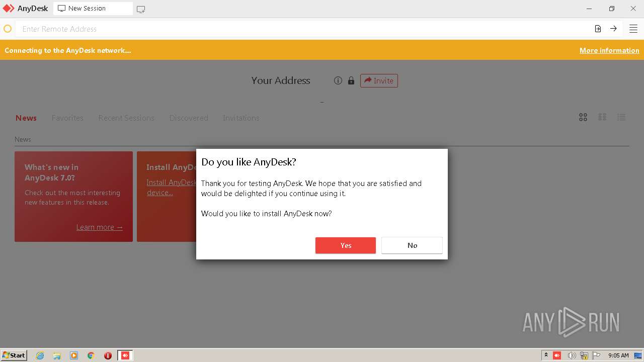This screenshot has width=644, height=362.
Task: Open Opera browser taskbar icon
Action: [x=108, y=355]
